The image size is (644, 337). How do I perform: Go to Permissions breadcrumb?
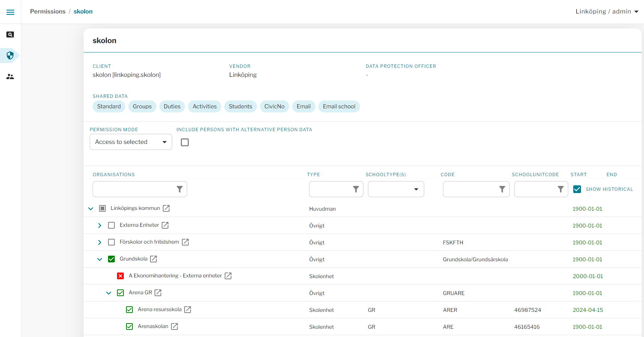48,12
